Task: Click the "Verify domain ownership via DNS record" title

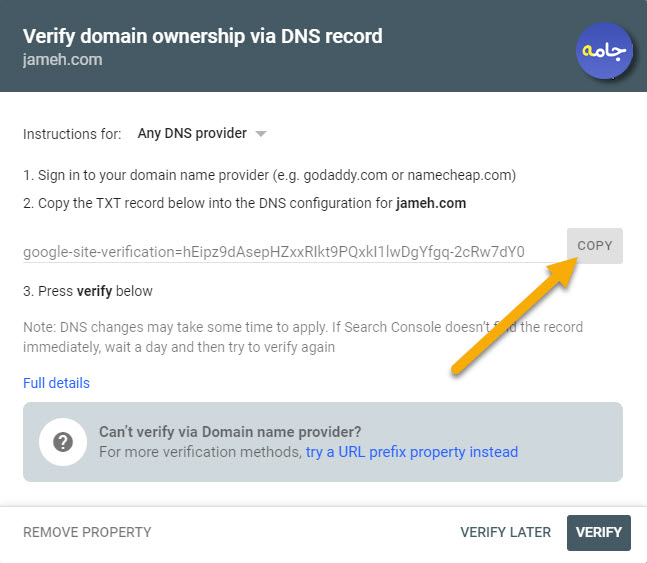Action: tap(203, 36)
